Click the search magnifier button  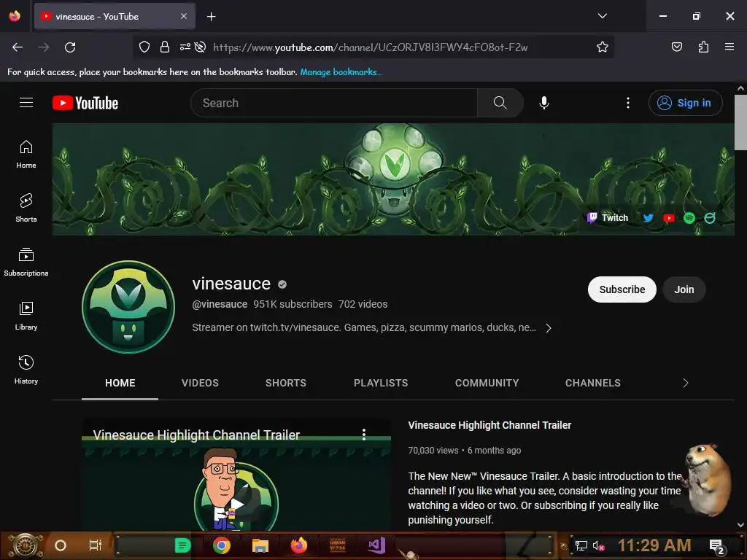(500, 103)
